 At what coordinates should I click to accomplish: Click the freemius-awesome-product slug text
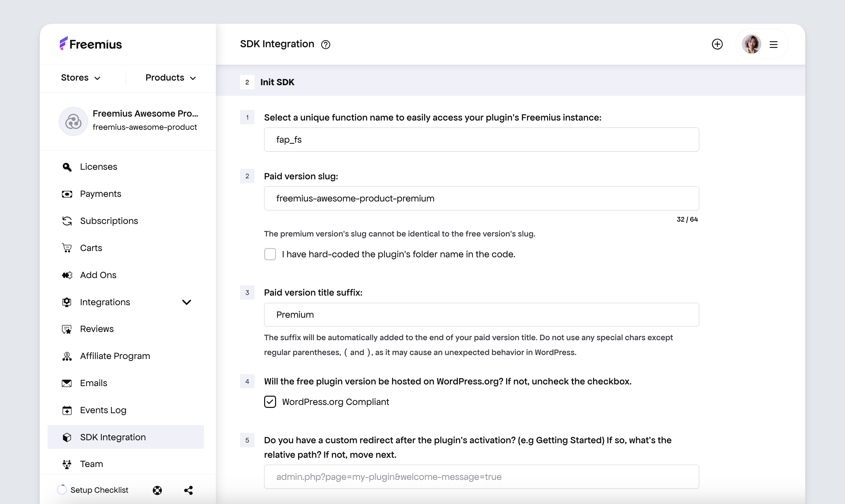pos(145,127)
